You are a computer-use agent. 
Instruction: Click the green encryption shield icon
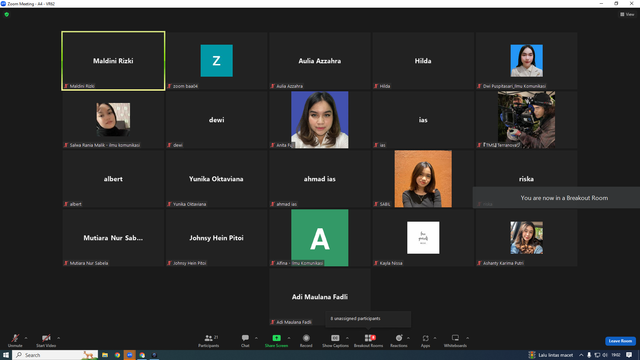tap(7, 14)
